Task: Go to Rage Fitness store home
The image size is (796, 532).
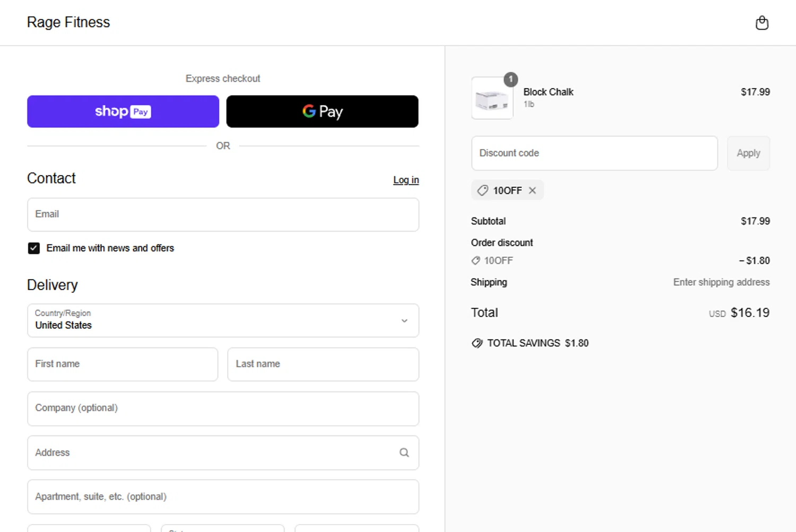Action: (68, 22)
